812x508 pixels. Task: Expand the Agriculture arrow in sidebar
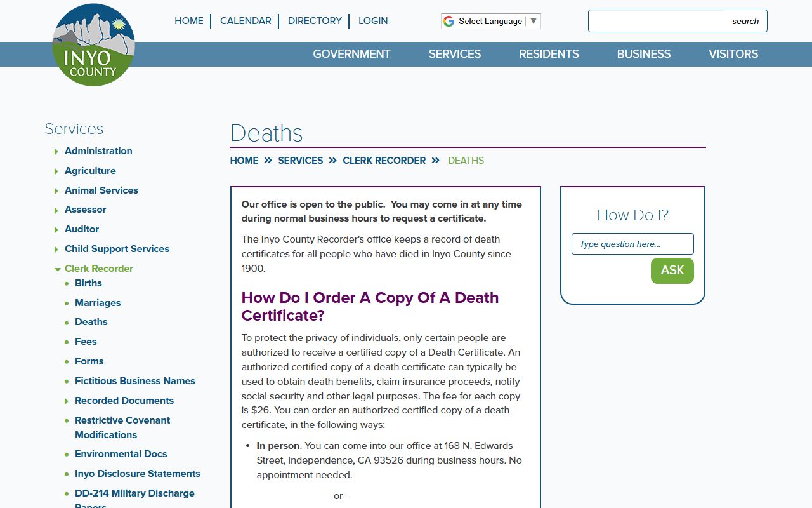pos(56,171)
